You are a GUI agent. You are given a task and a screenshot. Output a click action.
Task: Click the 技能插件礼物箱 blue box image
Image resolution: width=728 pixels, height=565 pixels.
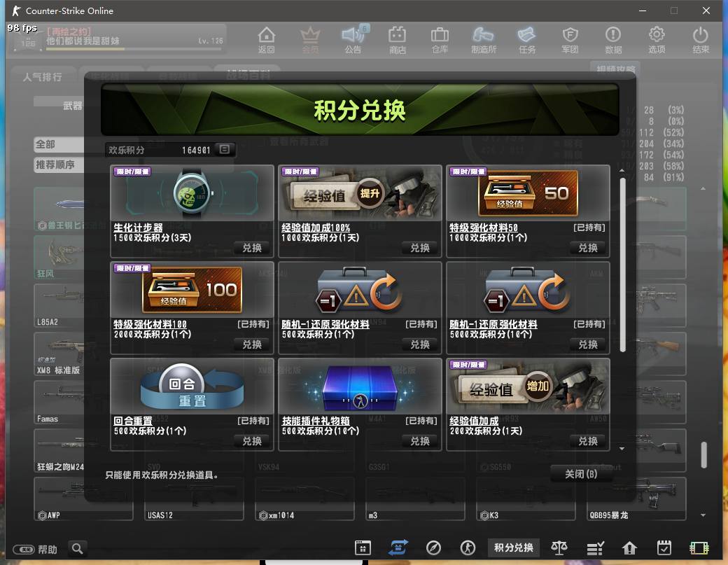click(360, 386)
